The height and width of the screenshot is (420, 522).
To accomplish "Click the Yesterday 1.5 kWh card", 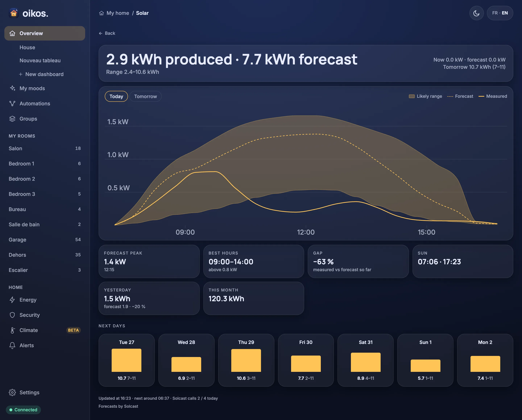I will point(149,298).
